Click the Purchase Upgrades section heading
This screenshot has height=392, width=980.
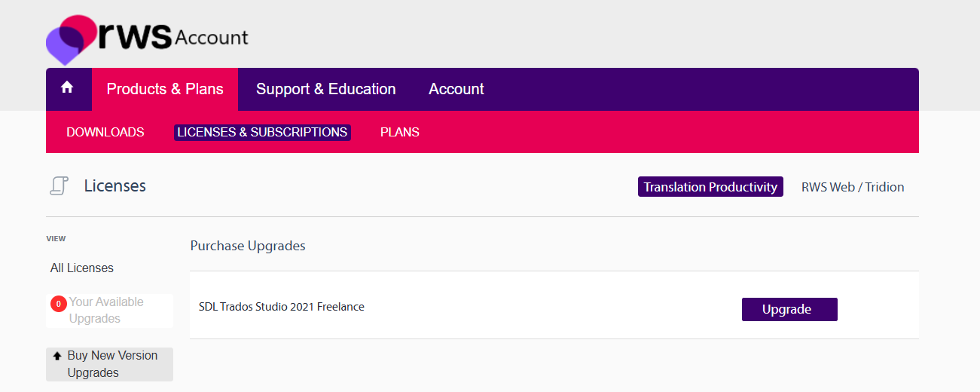point(248,246)
